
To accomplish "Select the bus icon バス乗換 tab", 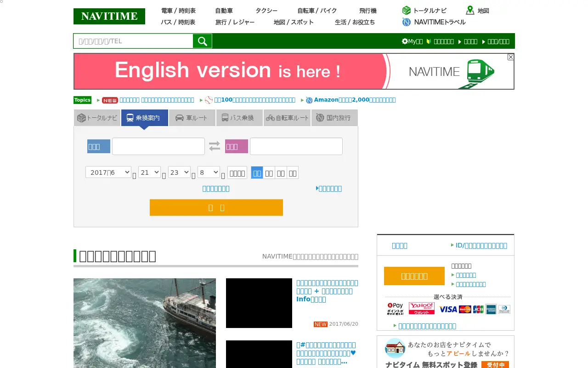I will point(239,118).
